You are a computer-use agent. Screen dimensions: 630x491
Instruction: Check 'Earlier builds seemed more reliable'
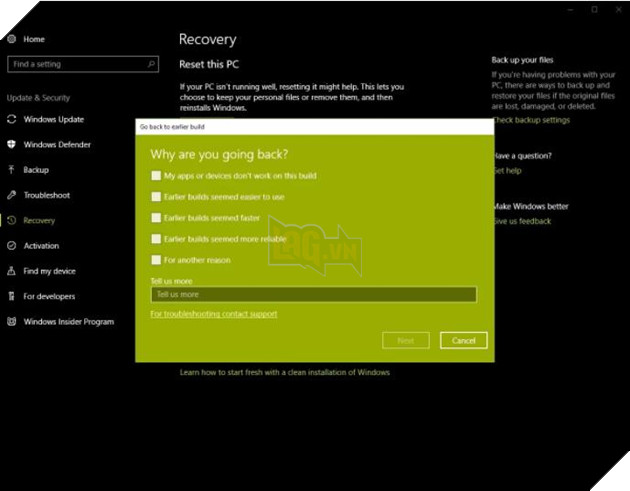[156, 239]
